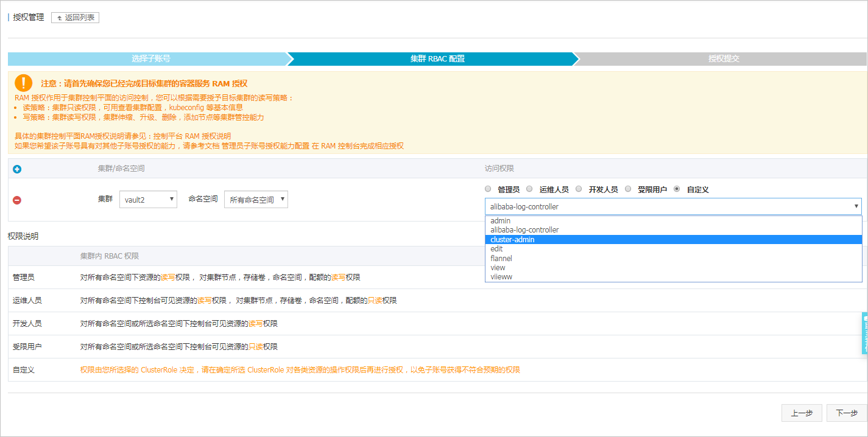Select the 受限用户 radio button
868x437 pixels.
tap(627, 189)
